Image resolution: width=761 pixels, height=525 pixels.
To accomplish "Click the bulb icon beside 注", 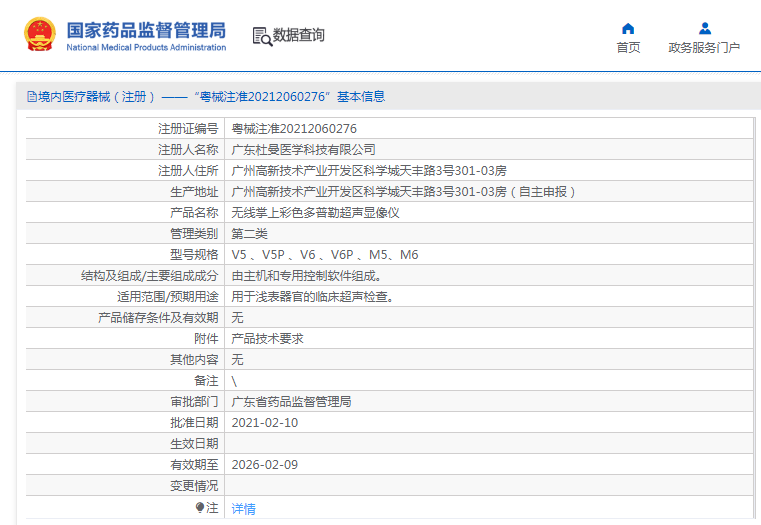I will 199,508.
